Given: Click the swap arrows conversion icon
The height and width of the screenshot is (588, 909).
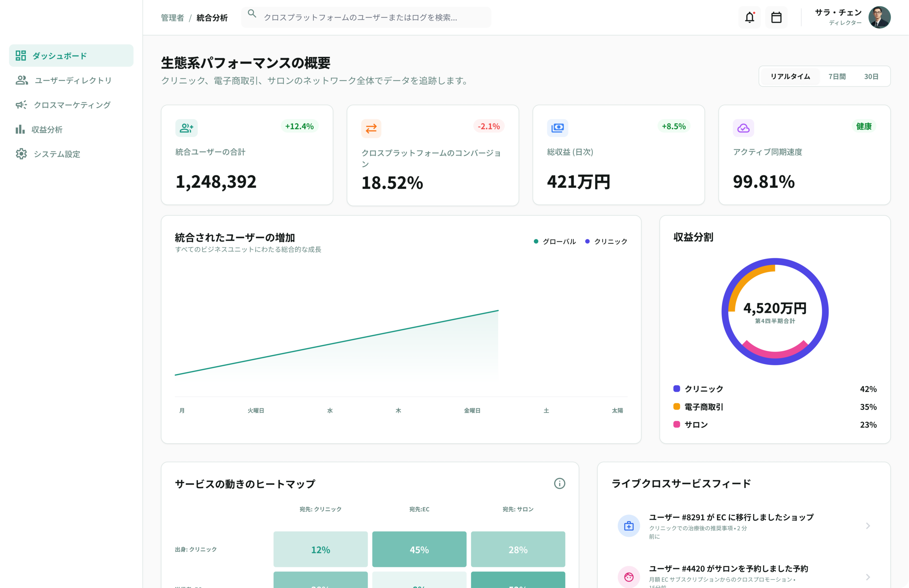Looking at the screenshot, I should point(371,129).
